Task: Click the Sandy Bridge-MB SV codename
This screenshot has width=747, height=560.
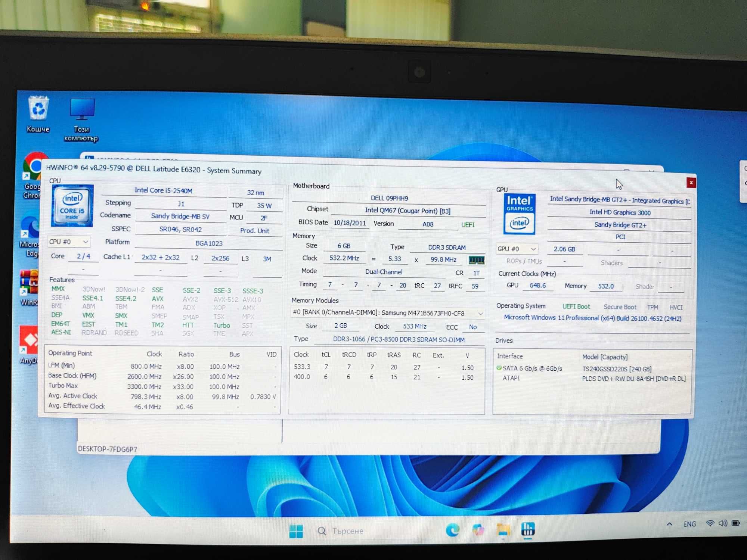Action: click(x=180, y=216)
